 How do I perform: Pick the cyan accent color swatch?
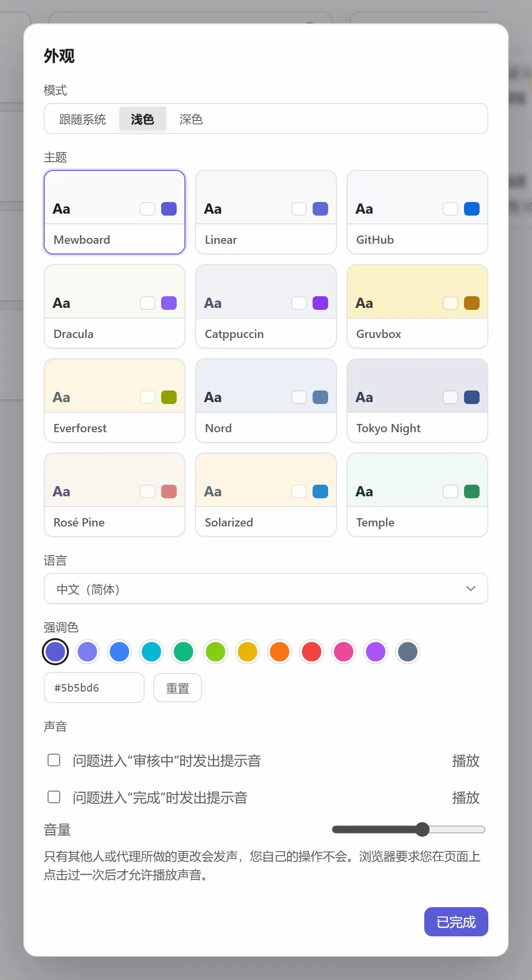pyautogui.click(x=151, y=652)
